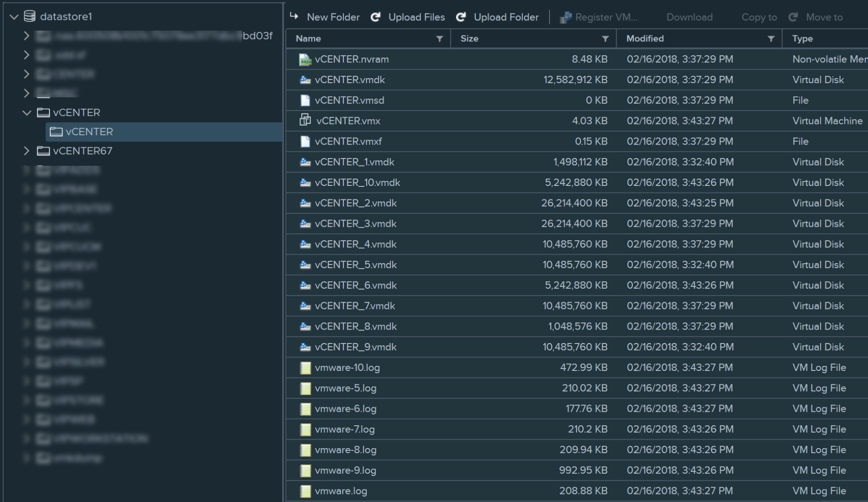Click the vCENTER_6.vmdk disk icon
This screenshot has width=868, height=502.
(x=305, y=285)
